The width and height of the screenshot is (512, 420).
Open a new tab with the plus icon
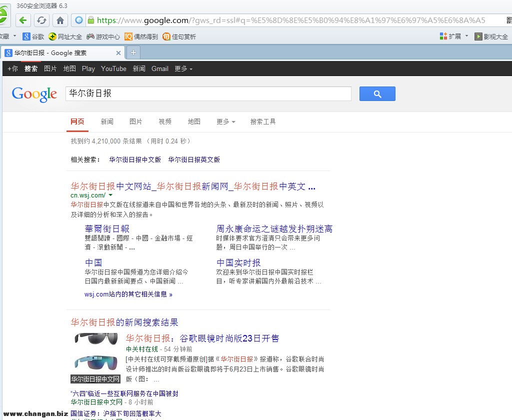click(133, 52)
